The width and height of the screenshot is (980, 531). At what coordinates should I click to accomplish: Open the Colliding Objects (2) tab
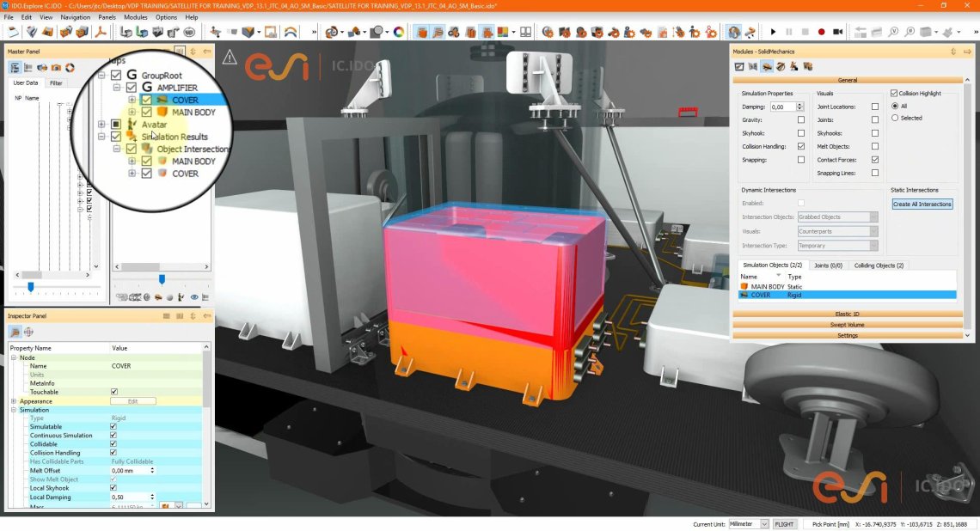coord(879,265)
